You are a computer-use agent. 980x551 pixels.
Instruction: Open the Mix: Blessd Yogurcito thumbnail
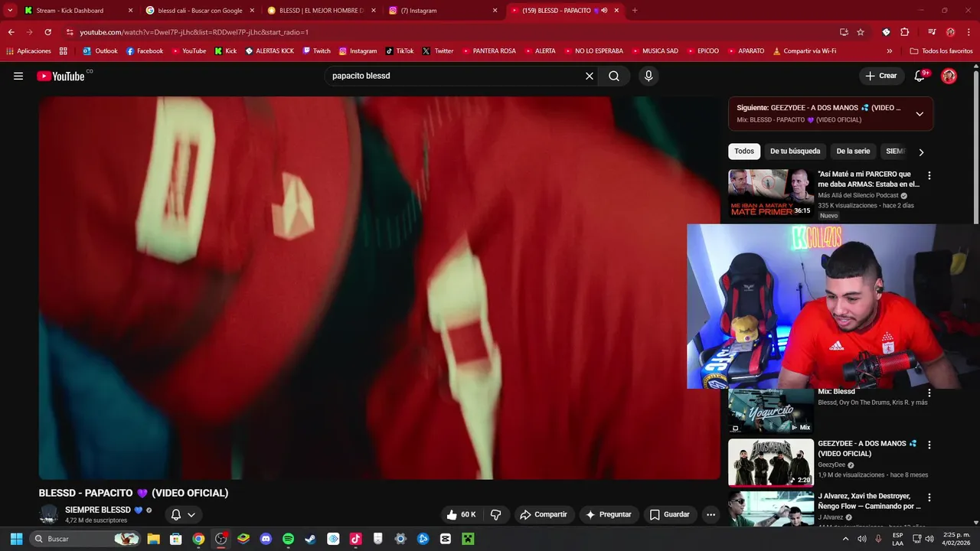[771, 411]
